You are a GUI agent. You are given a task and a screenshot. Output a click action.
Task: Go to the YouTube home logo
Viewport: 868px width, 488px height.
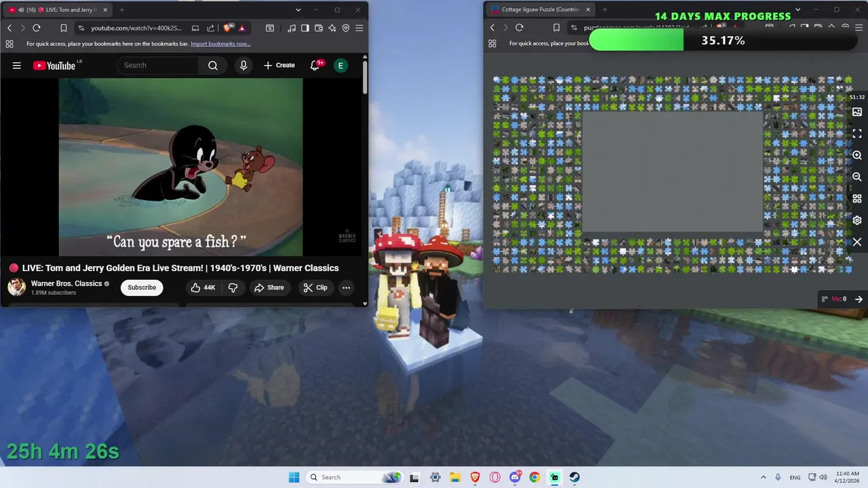(54, 65)
